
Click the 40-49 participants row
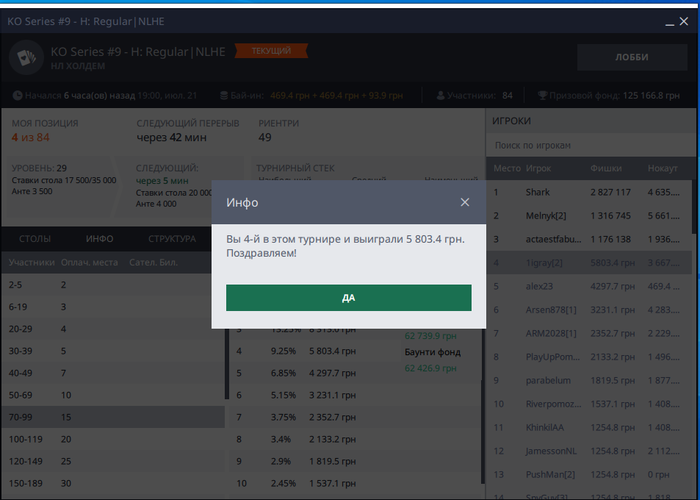point(113,373)
